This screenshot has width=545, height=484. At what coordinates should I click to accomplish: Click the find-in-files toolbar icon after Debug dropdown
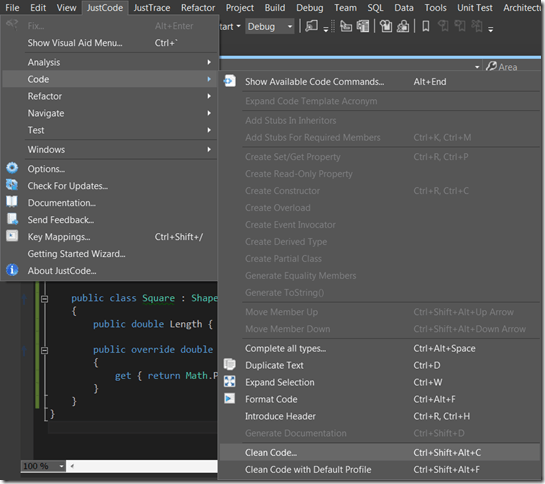pos(311,26)
